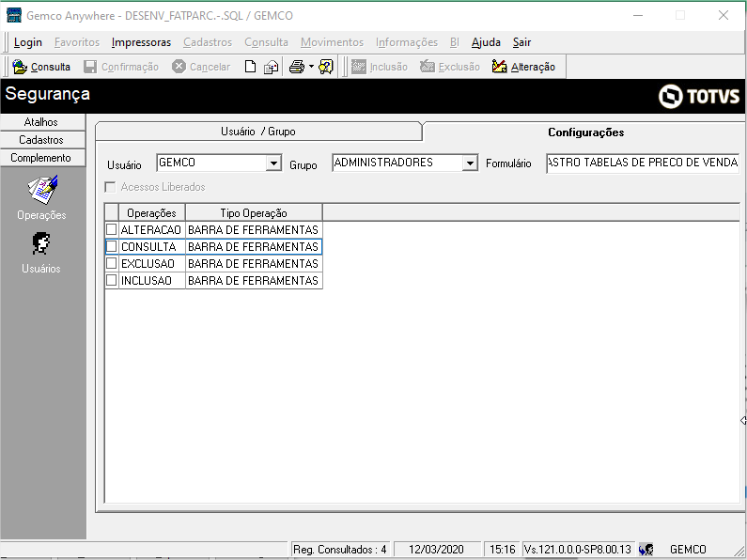This screenshot has width=747, height=560.
Task: Click BARRA DE FERRAMENTAS in the INCLUSAO row
Action: (254, 281)
